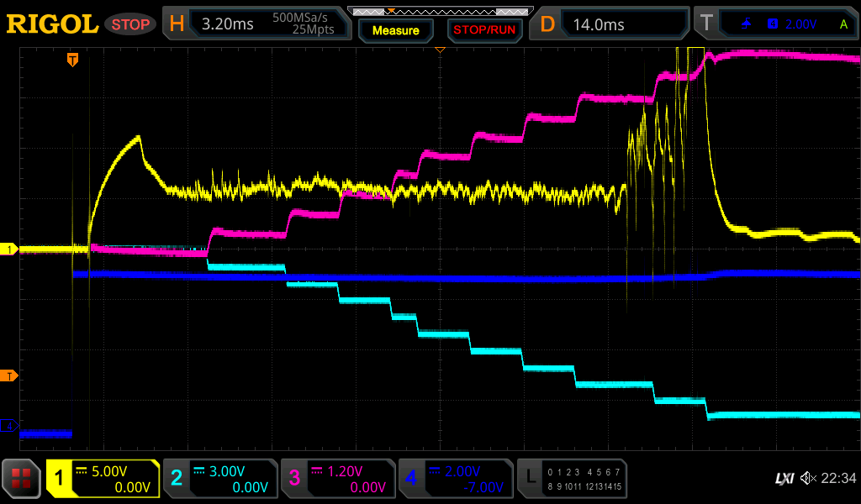Click the speaker sound icon
Viewport: 861px width, 504px height.
tap(808, 478)
